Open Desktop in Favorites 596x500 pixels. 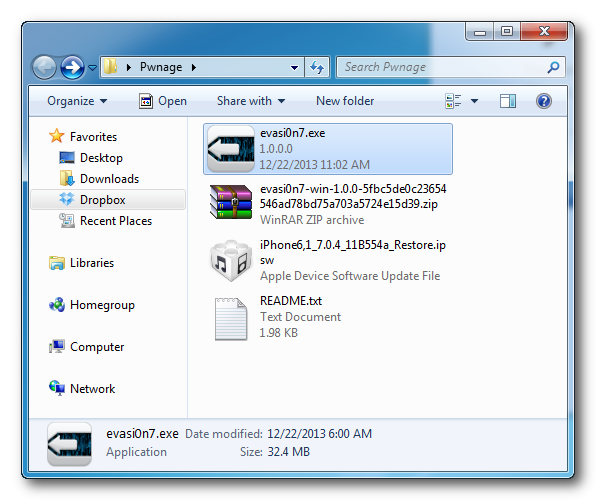pyautogui.click(x=101, y=158)
